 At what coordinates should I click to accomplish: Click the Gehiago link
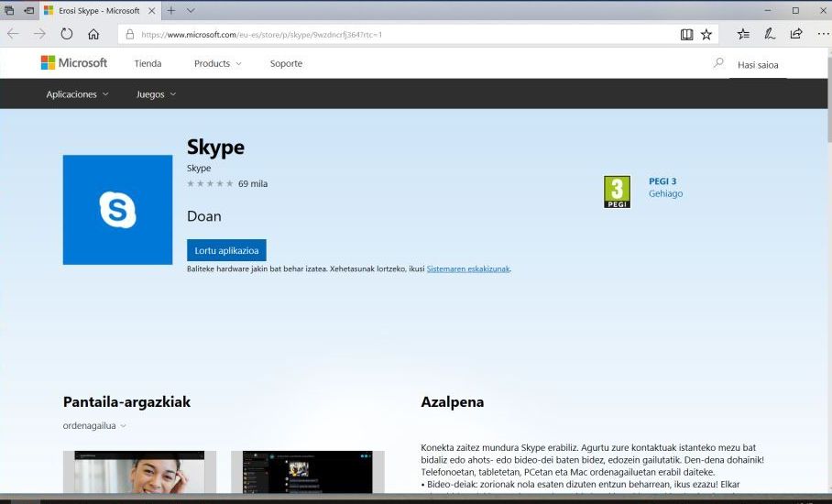665,193
